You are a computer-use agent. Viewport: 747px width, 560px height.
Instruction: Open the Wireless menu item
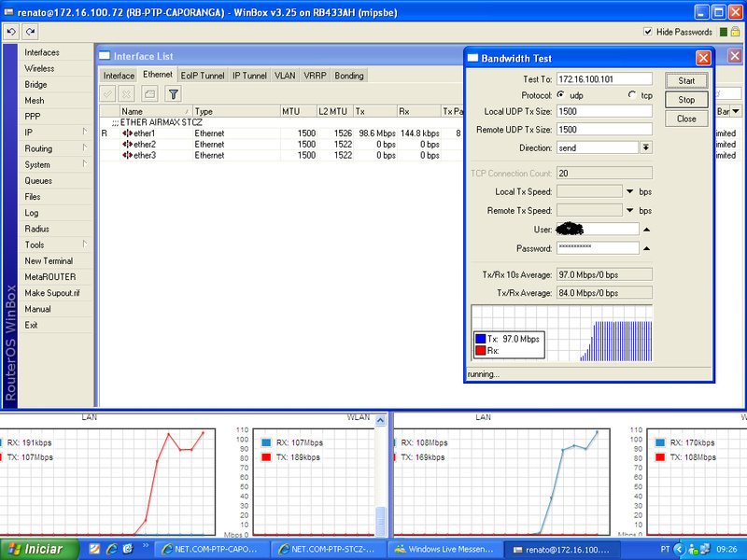pyautogui.click(x=39, y=68)
